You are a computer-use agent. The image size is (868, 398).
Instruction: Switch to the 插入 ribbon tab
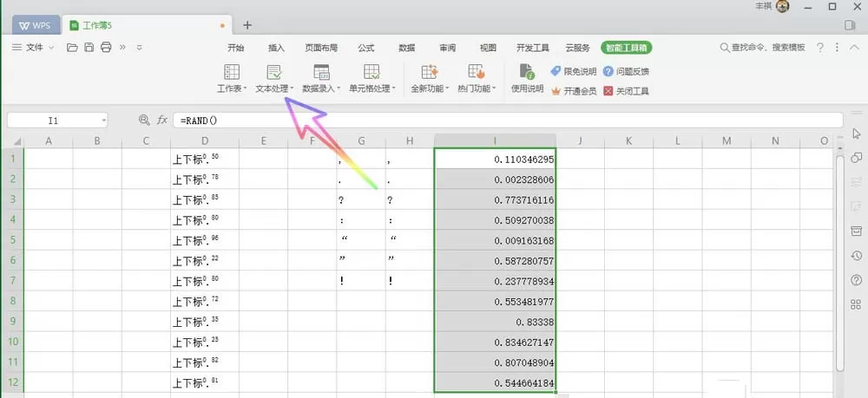tap(276, 48)
